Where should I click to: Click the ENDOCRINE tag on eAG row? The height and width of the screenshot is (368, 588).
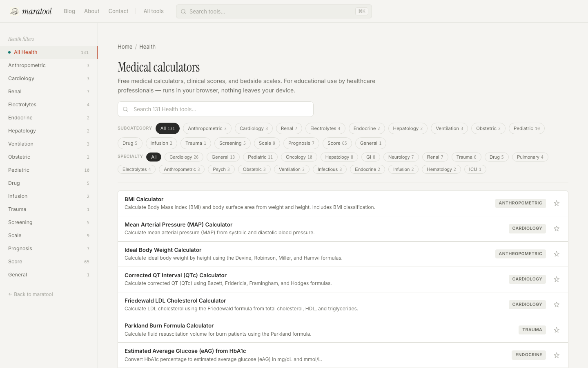[x=529, y=355]
